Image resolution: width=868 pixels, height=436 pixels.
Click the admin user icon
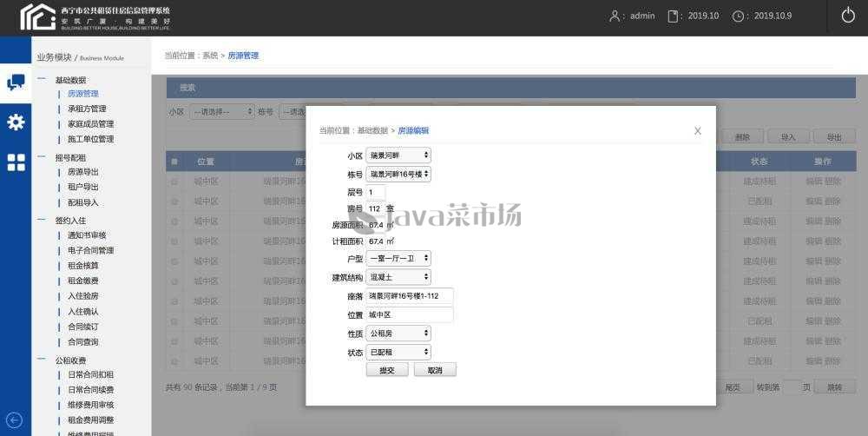click(615, 16)
